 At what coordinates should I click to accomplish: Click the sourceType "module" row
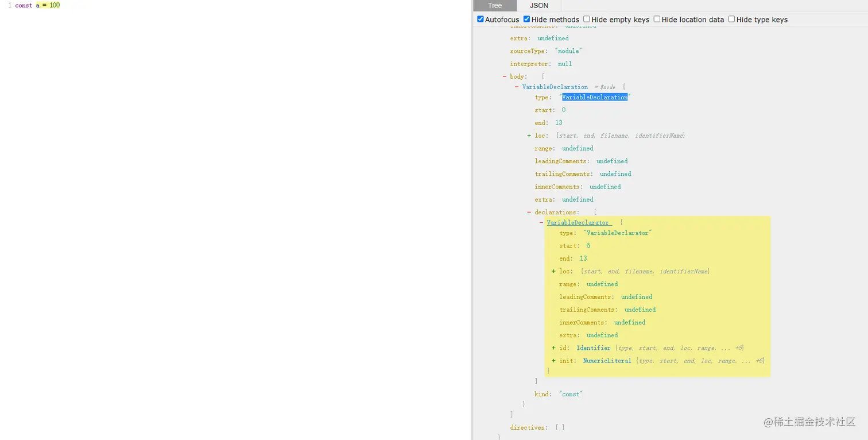[x=546, y=51]
